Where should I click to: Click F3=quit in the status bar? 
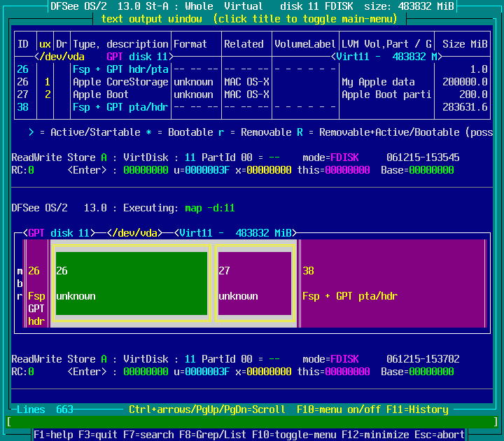point(95,435)
